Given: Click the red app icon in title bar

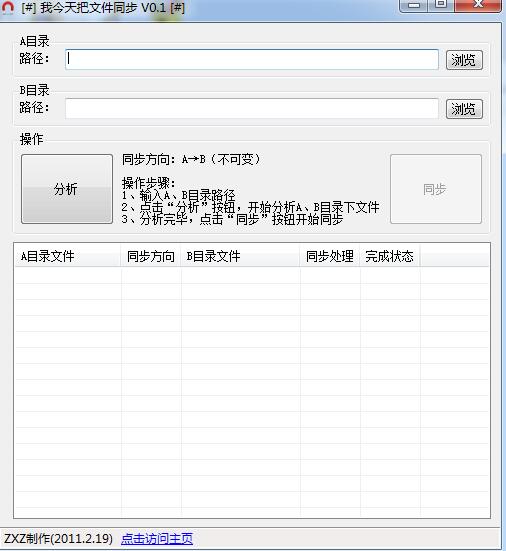Looking at the screenshot, I should click(x=8, y=7).
